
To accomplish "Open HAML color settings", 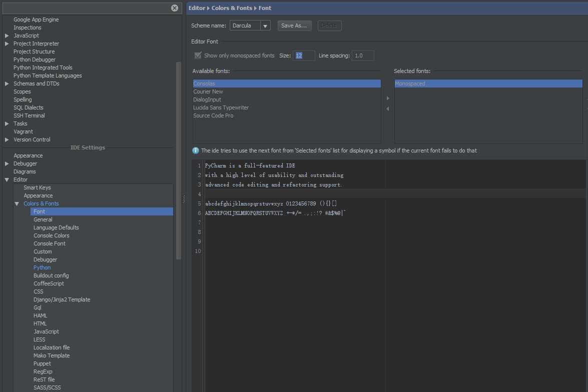I will click(x=40, y=315).
